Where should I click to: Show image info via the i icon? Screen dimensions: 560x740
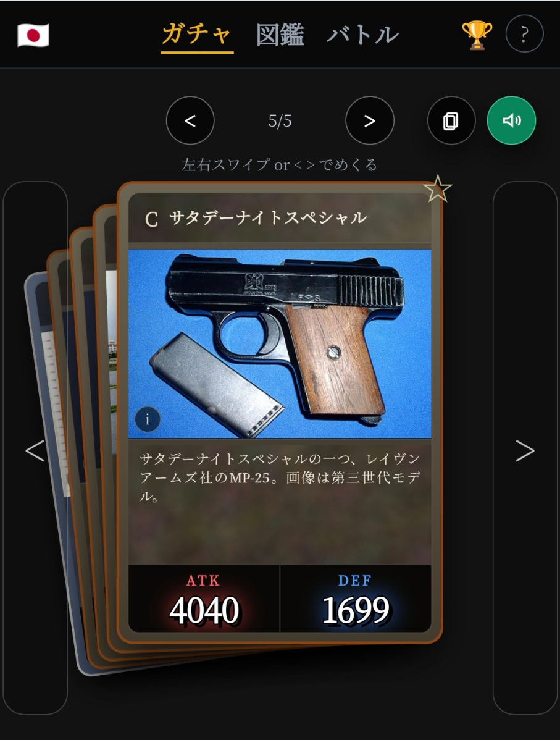(x=148, y=419)
